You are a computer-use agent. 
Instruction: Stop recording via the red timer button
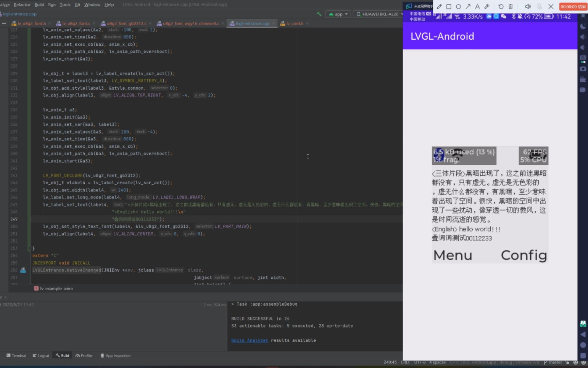pyautogui.click(x=573, y=6)
